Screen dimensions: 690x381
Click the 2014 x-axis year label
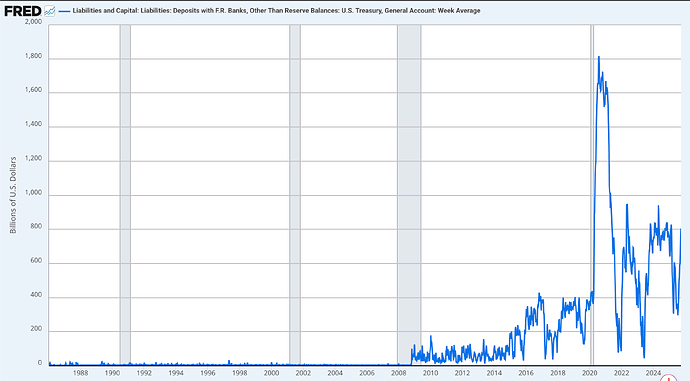(494, 373)
